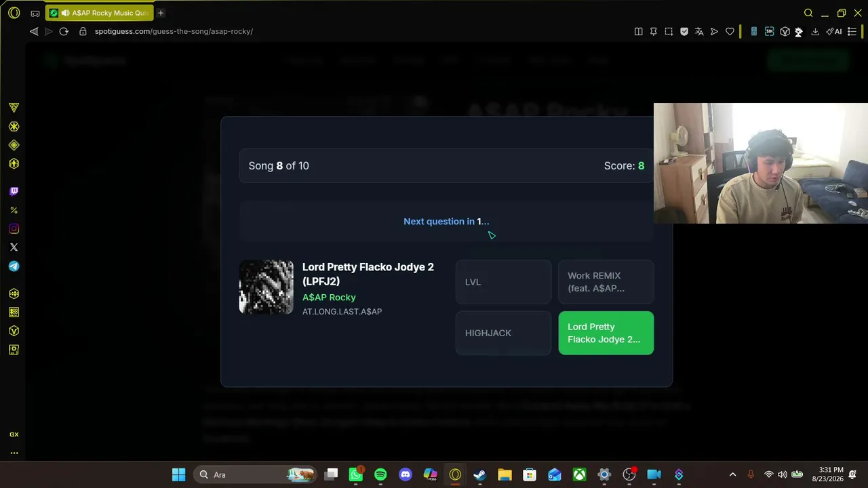Click the Next question countdown text

tap(446, 222)
